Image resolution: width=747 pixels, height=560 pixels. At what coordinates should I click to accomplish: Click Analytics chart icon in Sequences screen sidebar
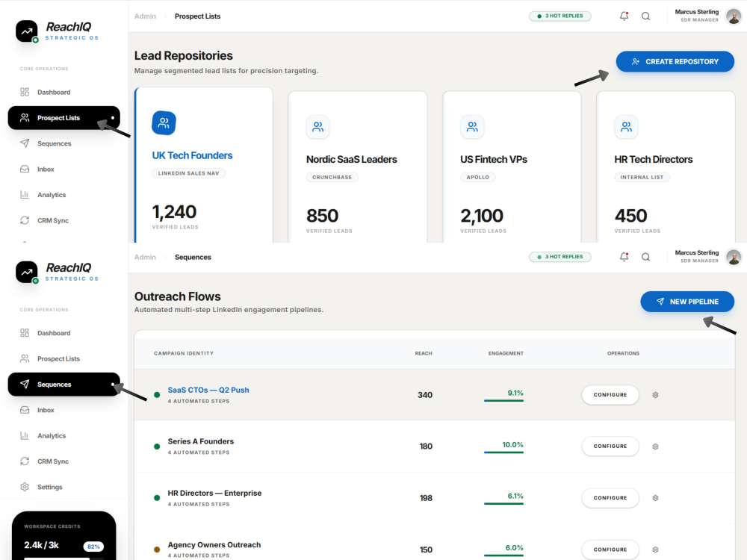coord(25,436)
